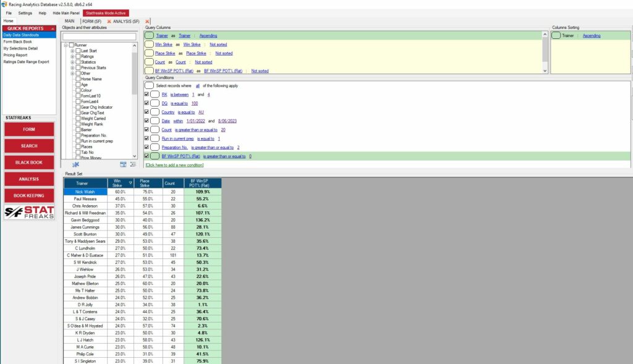The image size is (633, 364).
Task: Click the red X icon after the tabs
Action: pos(147,22)
